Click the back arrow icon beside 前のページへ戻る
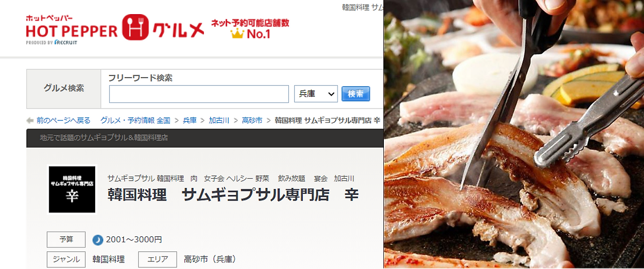 30,120
